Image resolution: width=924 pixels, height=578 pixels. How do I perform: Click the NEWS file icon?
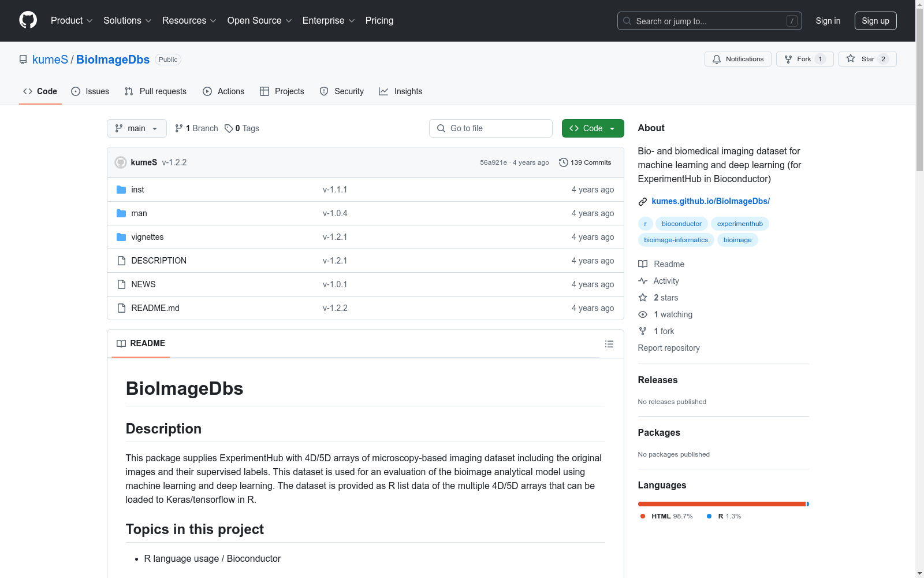(x=121, y=284)
